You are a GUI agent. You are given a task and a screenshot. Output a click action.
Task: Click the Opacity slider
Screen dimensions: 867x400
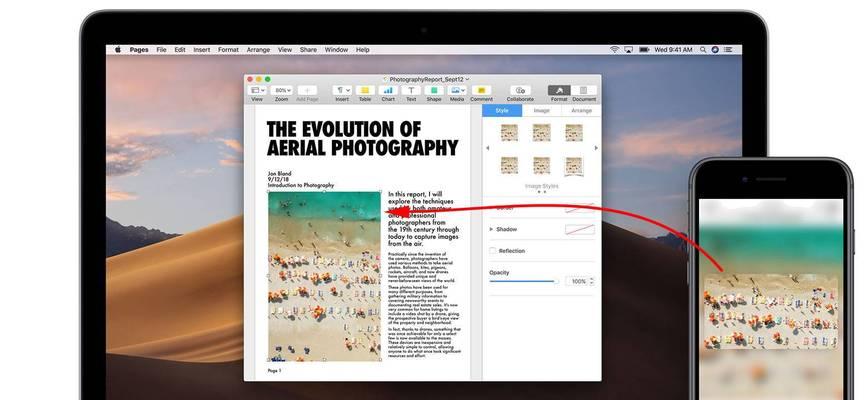point(524,282)
